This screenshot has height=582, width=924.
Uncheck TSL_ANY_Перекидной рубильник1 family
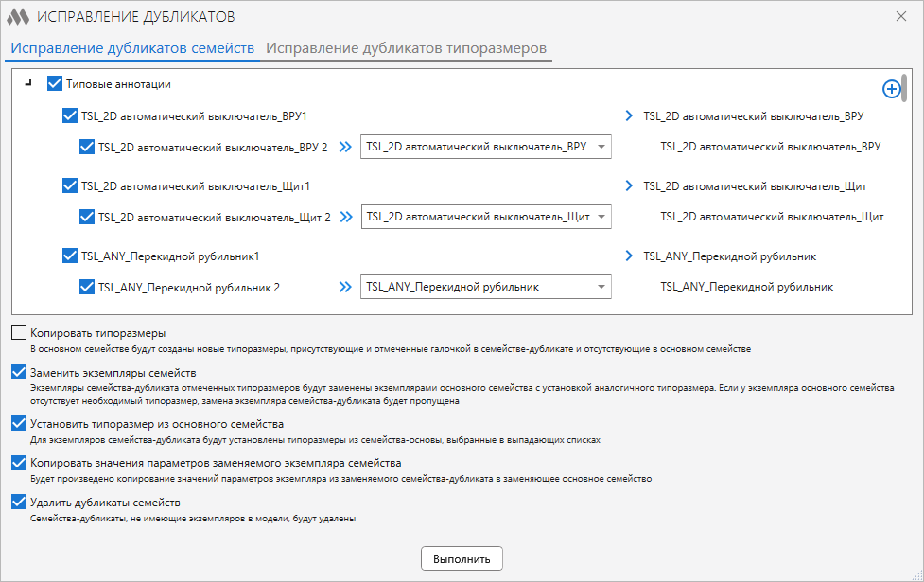tap(70, 256)
